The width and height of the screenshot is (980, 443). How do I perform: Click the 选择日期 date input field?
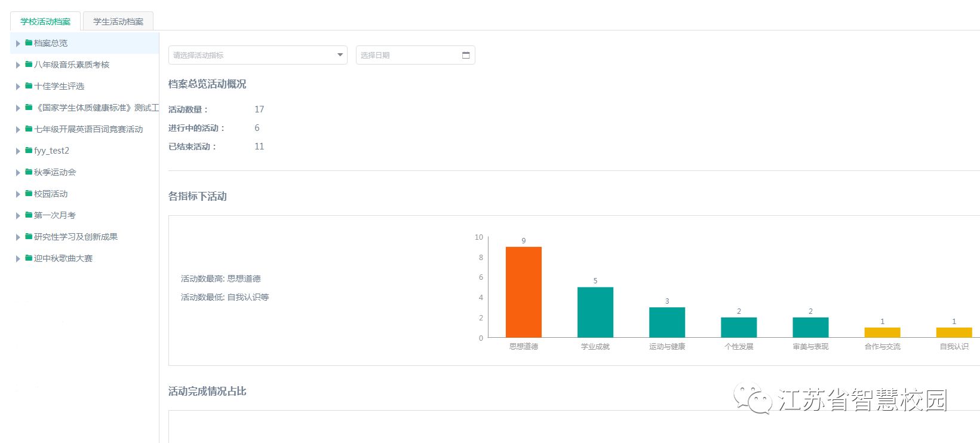tap(416, 55)
